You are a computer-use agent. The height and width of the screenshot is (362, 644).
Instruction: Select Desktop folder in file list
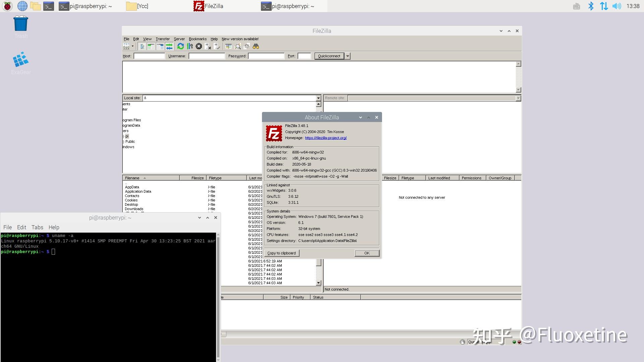point(131,204)
